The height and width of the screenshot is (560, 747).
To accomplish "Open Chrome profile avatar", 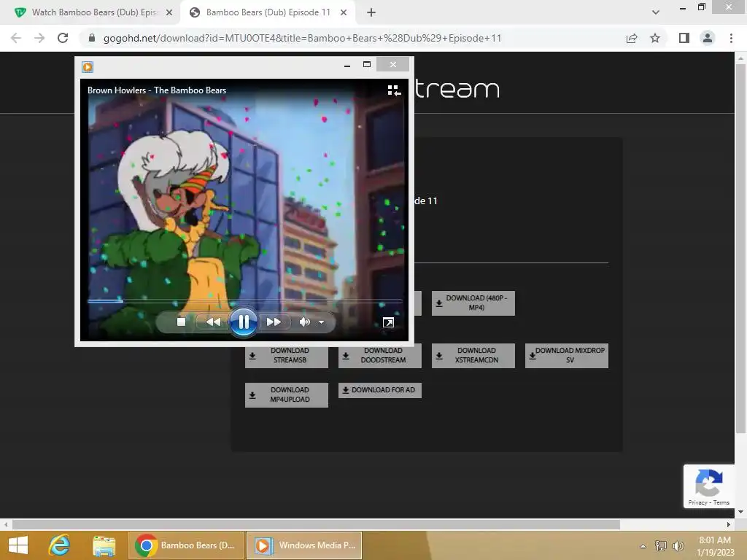I will pos(708,38).
